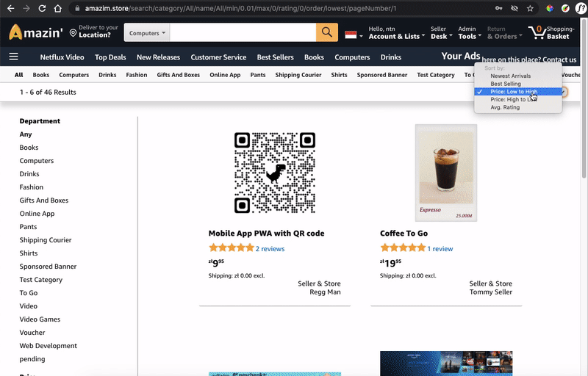Select Gifts And Boxes category tab
The width and height of the screenshot is (588, 376).
pyautogui.click(x=179, y=75)
